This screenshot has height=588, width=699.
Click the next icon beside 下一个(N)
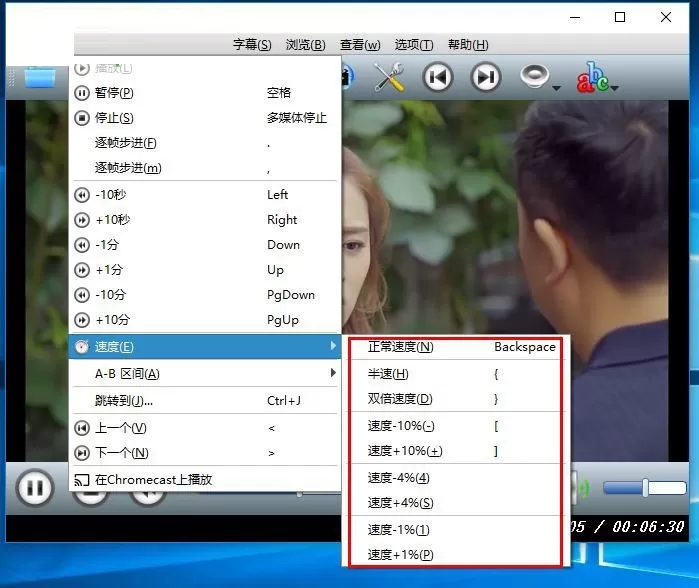click(x=82, y=453)
